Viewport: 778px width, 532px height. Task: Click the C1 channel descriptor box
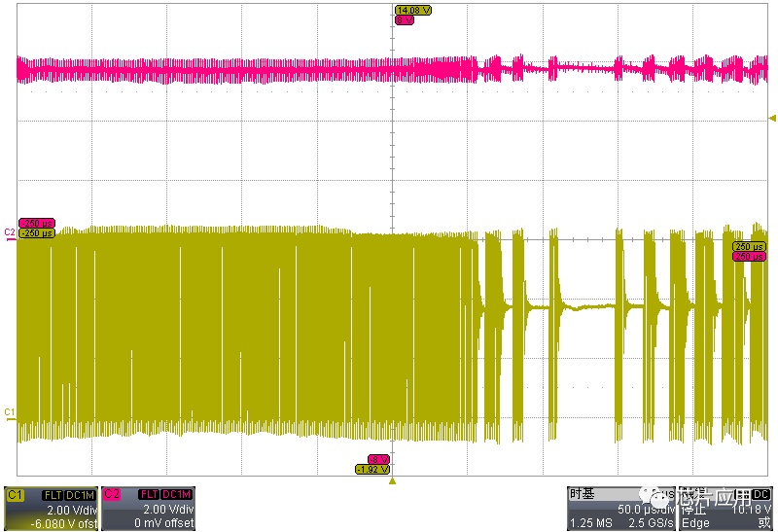point(51,509)
